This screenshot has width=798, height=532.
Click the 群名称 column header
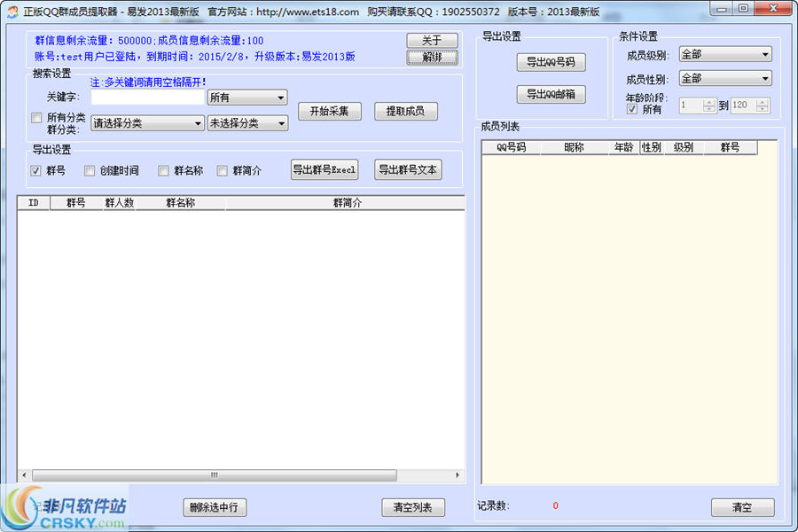[181, 203]
